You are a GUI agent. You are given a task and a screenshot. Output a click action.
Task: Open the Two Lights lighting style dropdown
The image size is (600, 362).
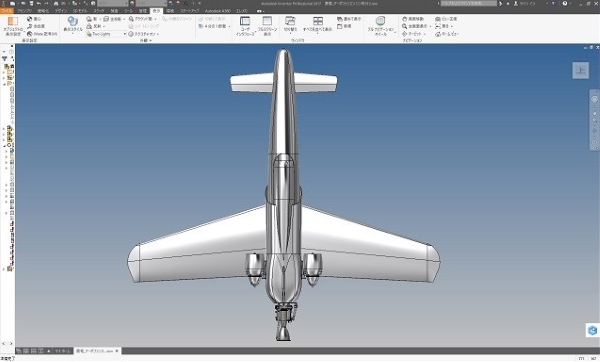(106, 34)
